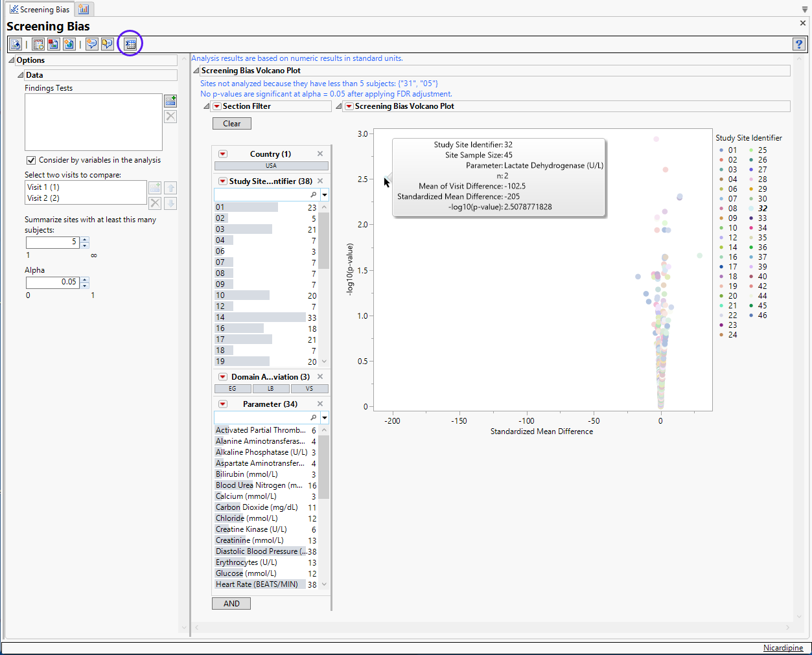Screen dimensions: 812x655
Task: Click the AND button below filters
Action: 231,603
